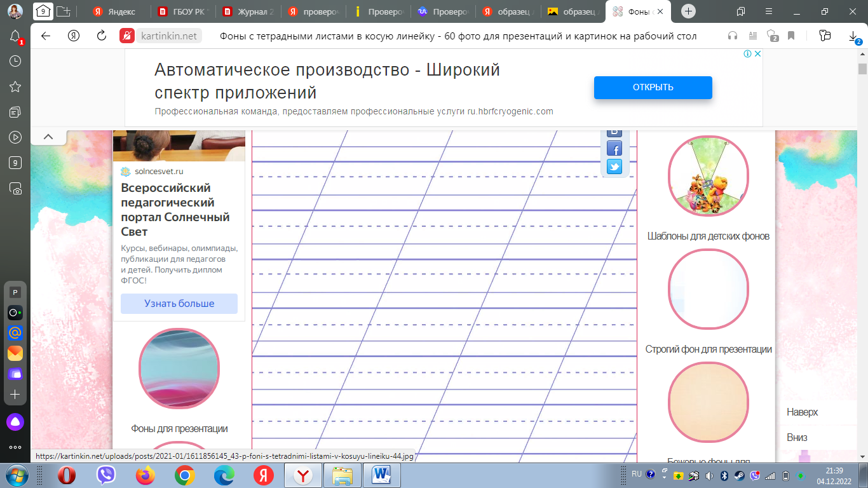Close the current Фоны tab
Image resolution: width=868 pixels, height=488 pixels.
click(x=660, y=11)
